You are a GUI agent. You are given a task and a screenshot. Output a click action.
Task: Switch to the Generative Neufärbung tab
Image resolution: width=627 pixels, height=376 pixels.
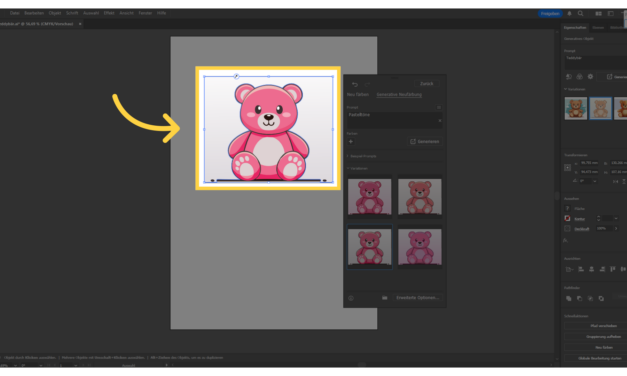pyautogui.click(x=399, y=95)
